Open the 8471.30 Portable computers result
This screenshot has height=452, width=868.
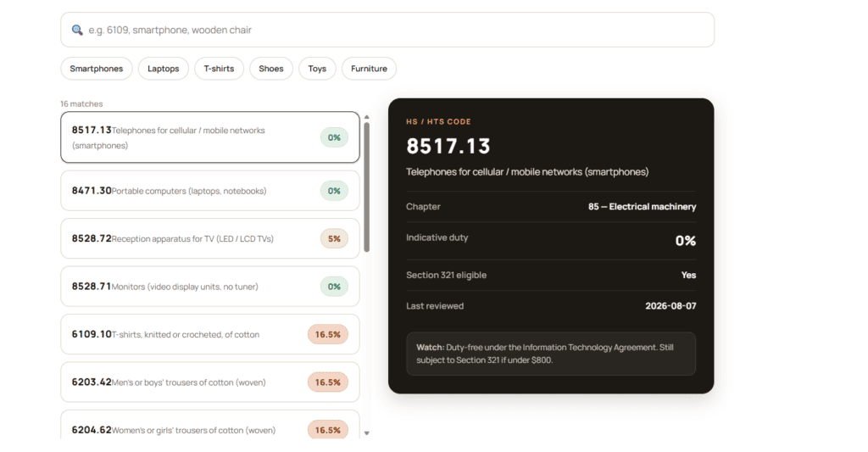pyautogui.click(x=210, y=191)
